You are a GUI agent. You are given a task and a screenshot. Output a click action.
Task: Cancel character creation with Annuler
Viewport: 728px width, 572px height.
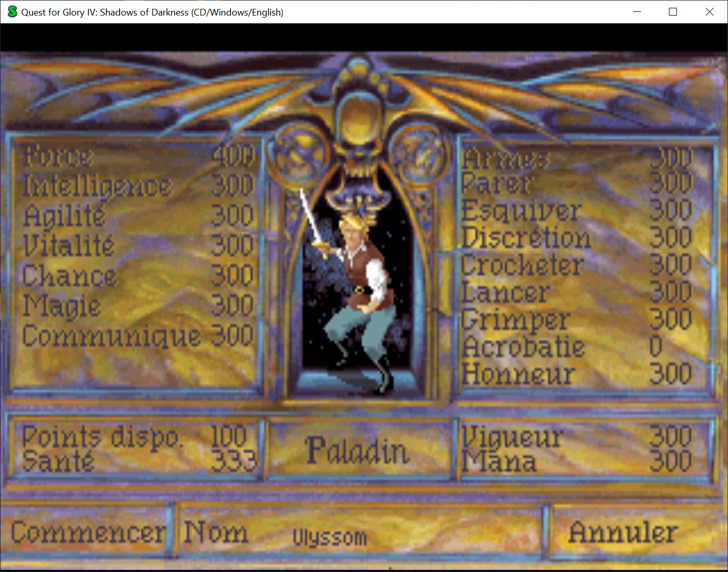623,532
